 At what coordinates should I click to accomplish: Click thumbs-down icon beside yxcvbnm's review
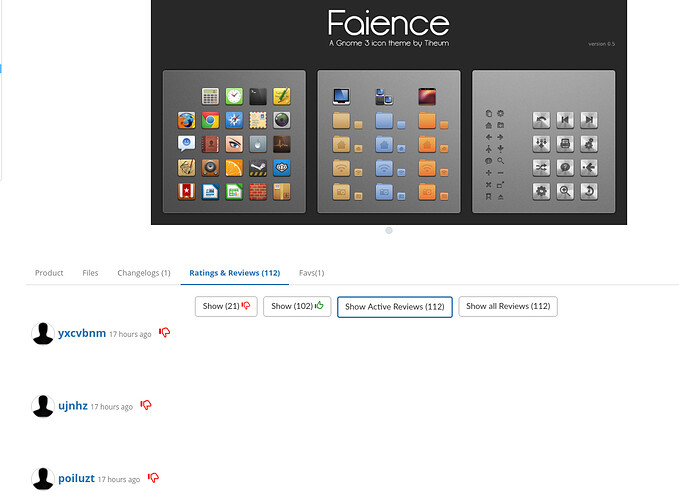point(165,332)
